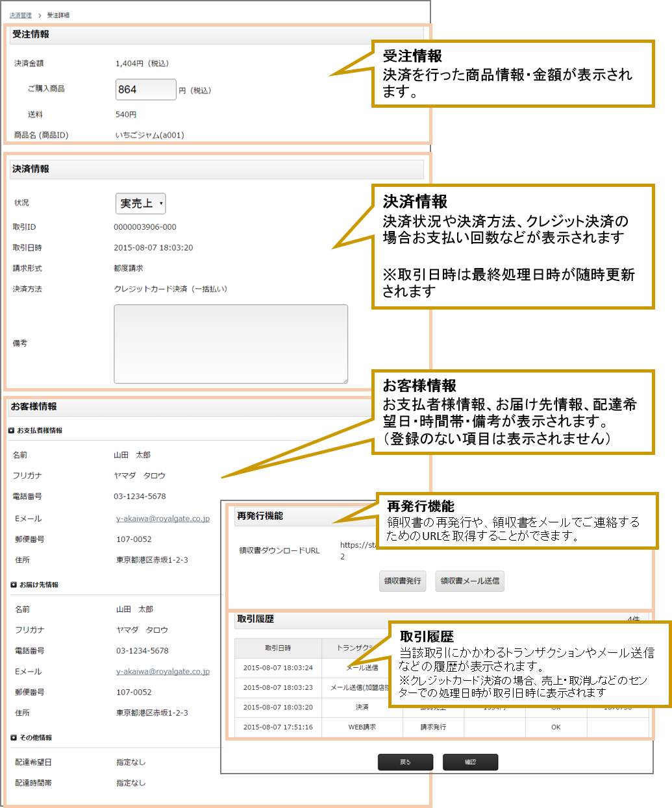
Task: Open the 状況 dropdown showing 実売上
Action: [140, 204]
